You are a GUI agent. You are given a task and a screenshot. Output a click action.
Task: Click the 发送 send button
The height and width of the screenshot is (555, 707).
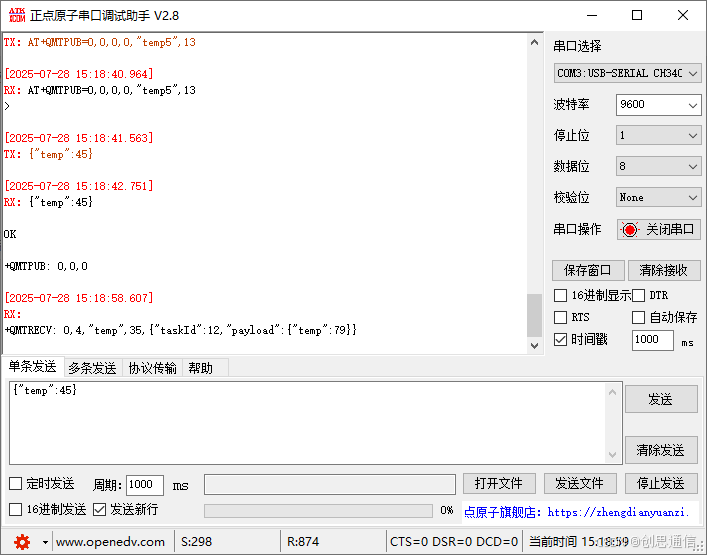click(x=661, y=399)
